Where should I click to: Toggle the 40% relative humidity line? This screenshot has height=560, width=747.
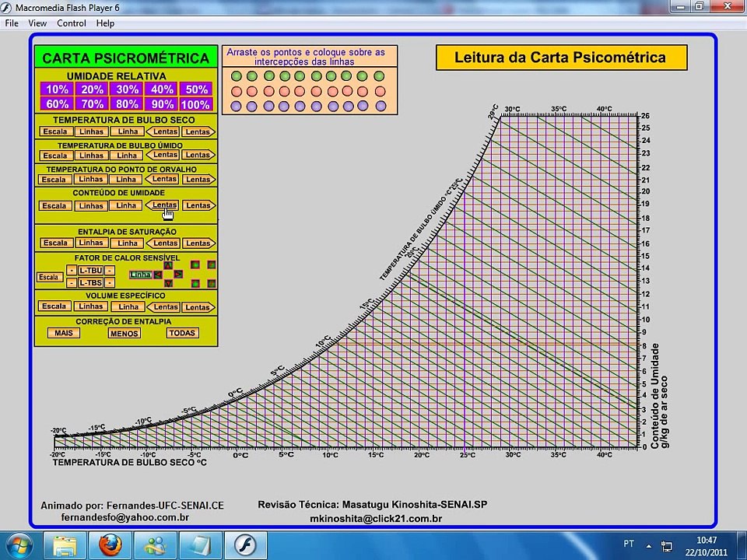[x=162, y=89]
